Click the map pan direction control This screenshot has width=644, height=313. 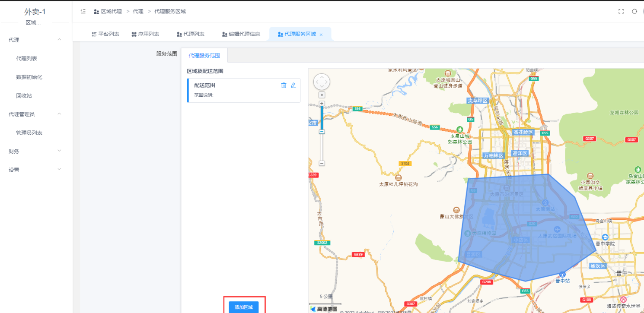[x=322, y=82]
